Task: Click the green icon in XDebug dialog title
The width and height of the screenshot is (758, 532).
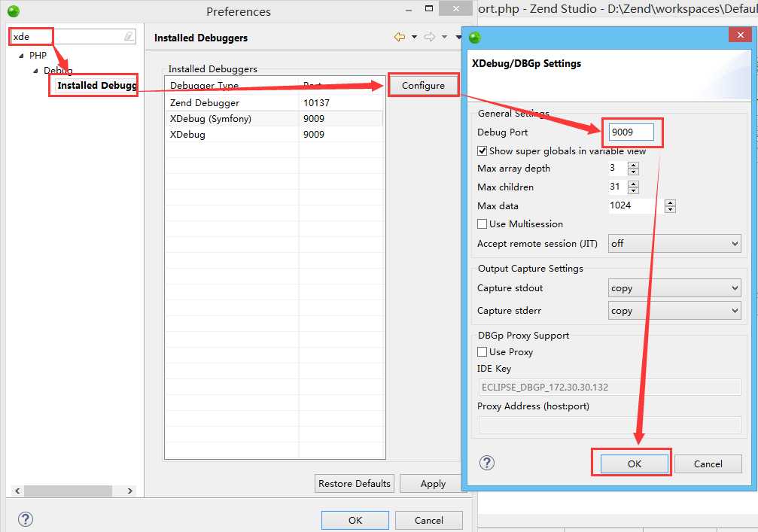Action: [x=475, y=37]
